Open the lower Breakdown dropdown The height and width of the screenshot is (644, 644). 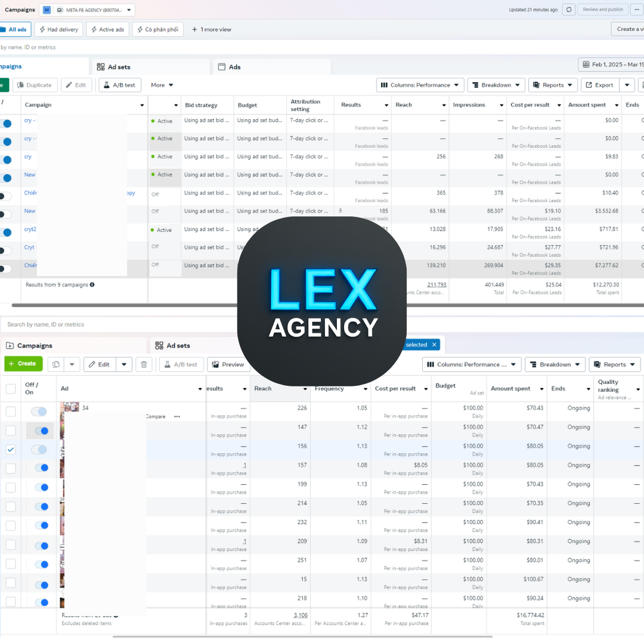point(555,364)
